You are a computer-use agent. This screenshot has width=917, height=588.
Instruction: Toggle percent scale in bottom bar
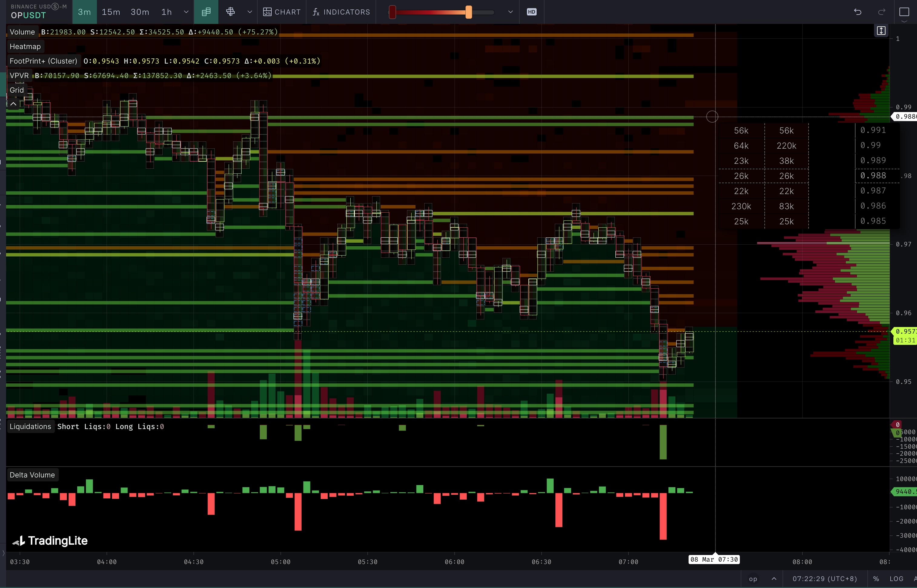coord(876,579)
